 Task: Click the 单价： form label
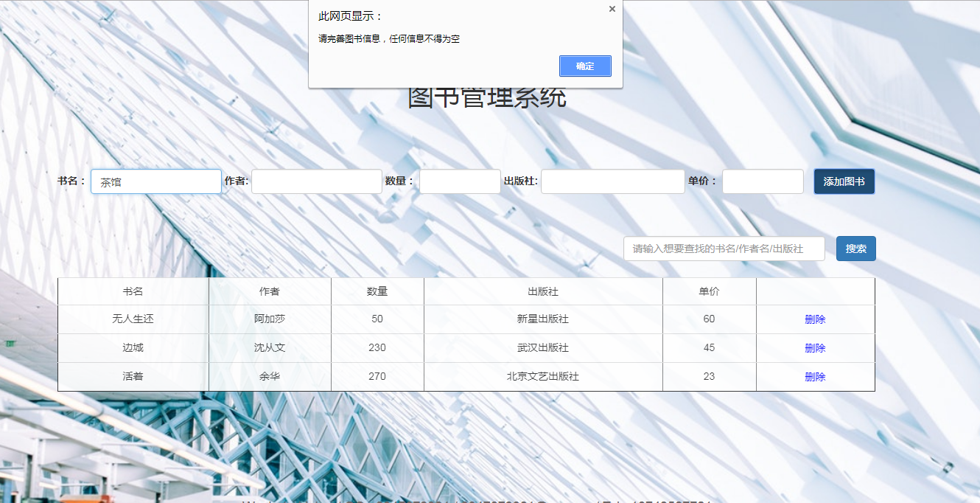(704, 181)
